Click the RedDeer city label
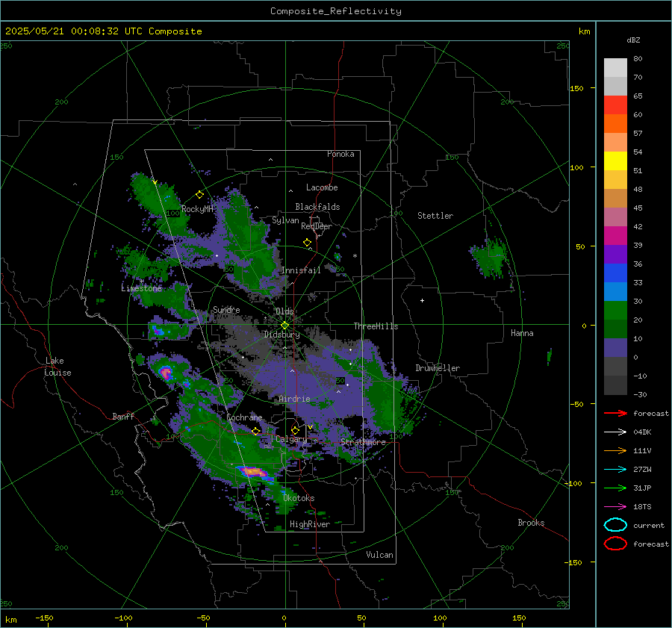 [317, 226]
